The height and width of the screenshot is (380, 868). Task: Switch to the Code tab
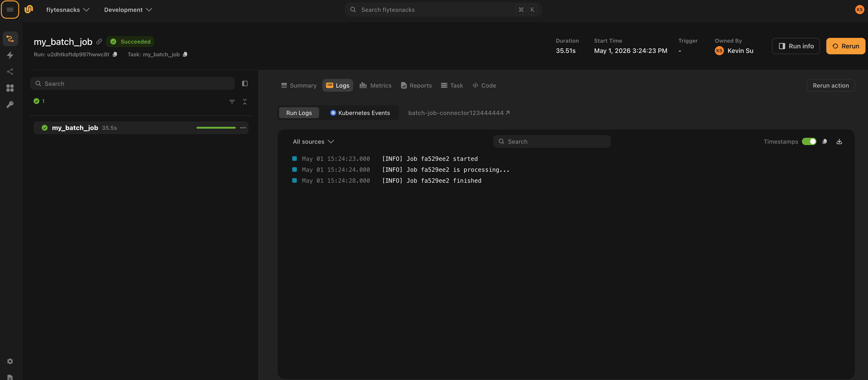pos(484,86)
